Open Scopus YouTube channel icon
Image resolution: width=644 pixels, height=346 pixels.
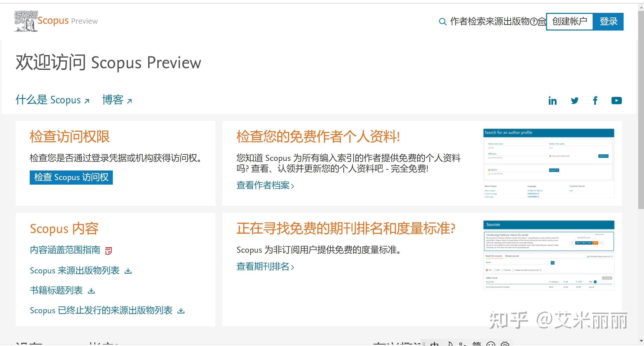click(616, 101)
